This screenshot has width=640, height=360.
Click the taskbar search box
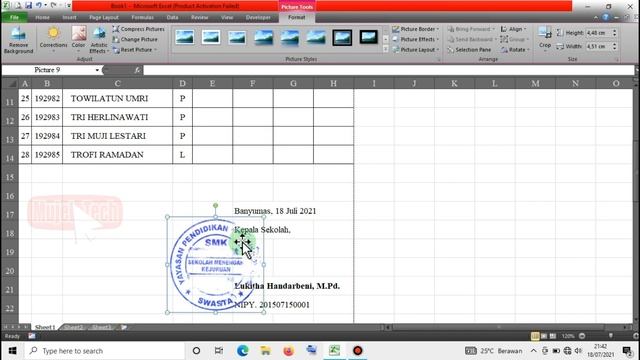[105, 351]
